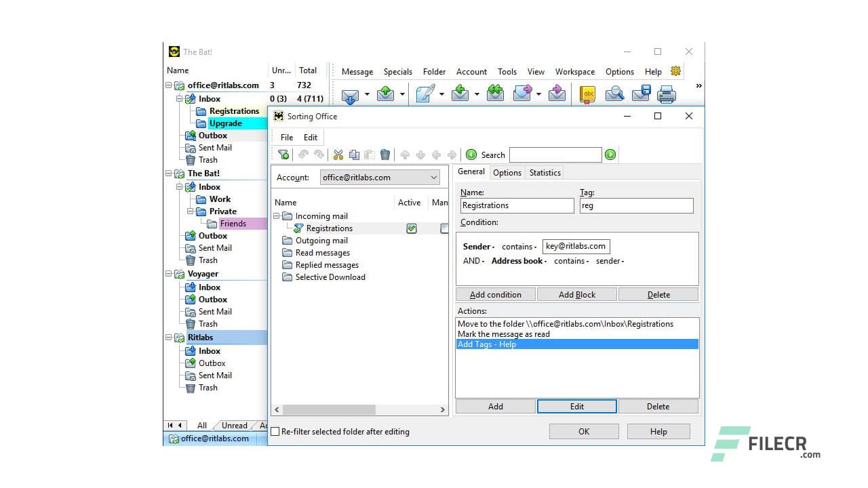Screen dimensions: 868x488
Task: Cut the selected filter using scissors icon
Action: point(337,154)
